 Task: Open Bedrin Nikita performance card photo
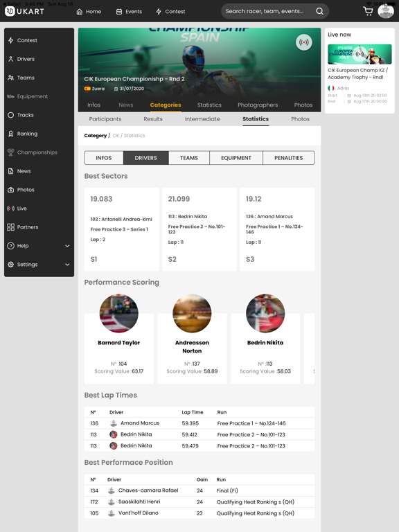pyautogui.click(x=265, y=313)
